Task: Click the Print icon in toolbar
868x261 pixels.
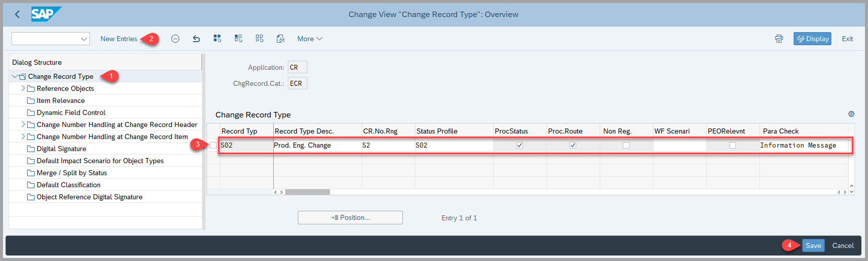Action: [x=779, y=39]
